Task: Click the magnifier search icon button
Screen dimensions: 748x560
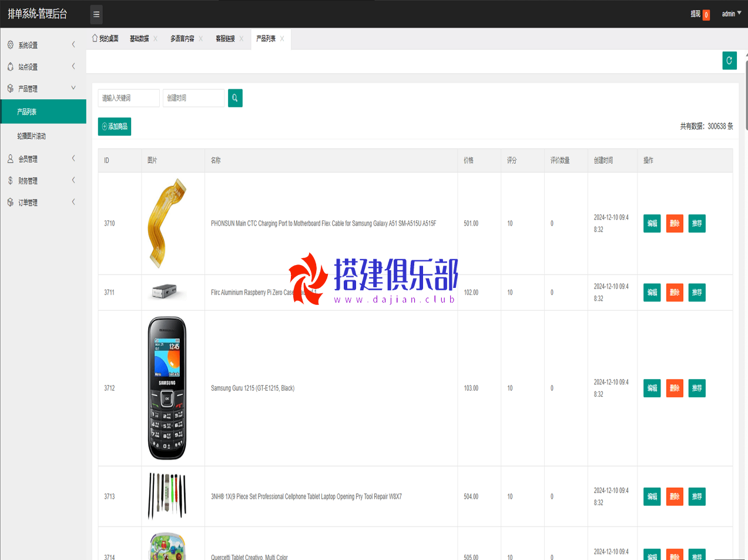Action: coord(235,98)
